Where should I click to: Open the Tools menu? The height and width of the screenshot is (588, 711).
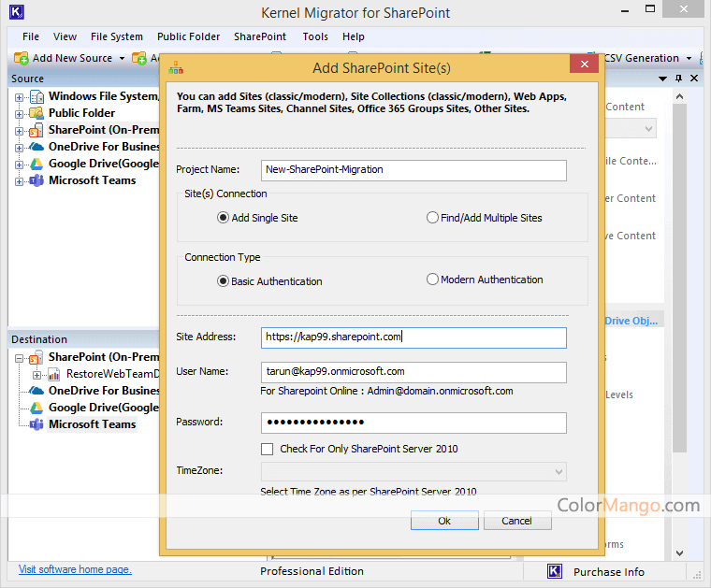pyautogui.click(x=315, y=36)
